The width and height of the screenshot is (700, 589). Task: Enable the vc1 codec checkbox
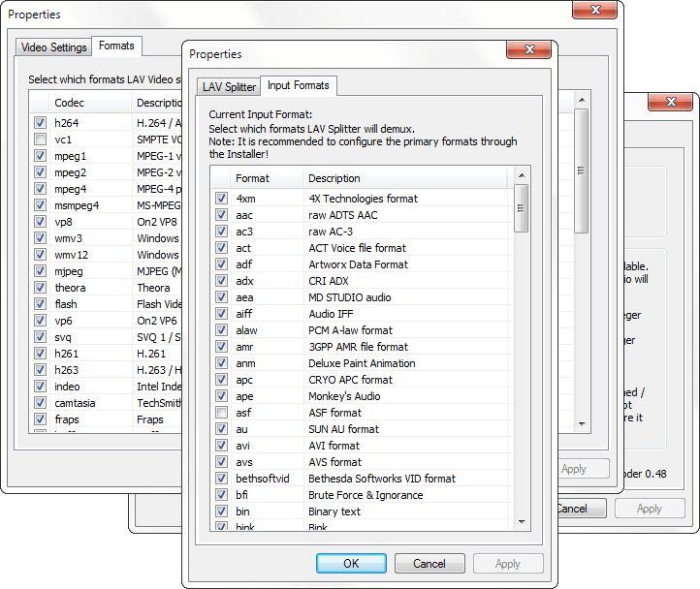pos(40,139)
